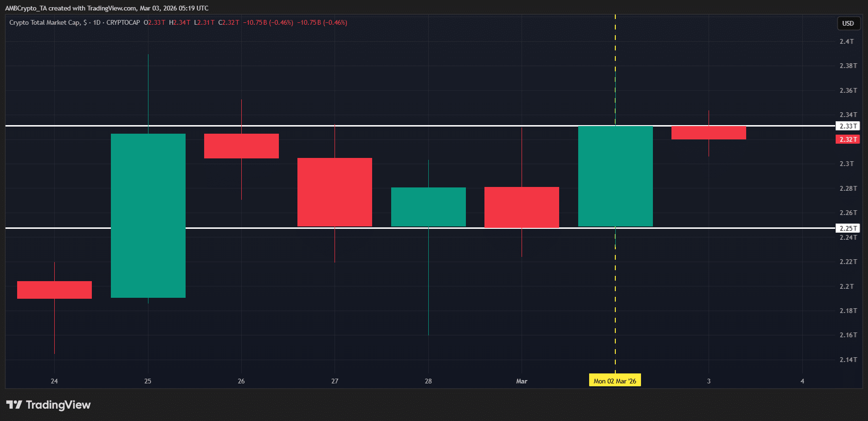Image resolution: width=868 pixels, height=421 pixels.
Task: Click the Mar label on the time axis
Action: point(522,381)
